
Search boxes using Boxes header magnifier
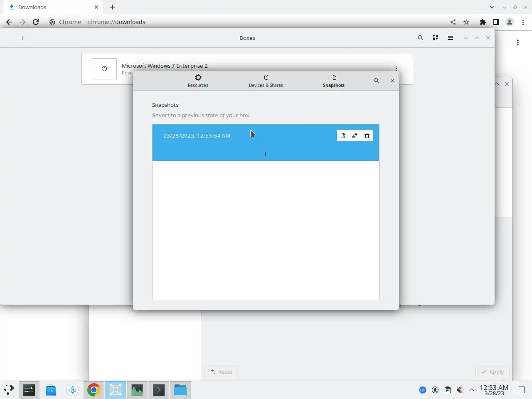(421, 38)
